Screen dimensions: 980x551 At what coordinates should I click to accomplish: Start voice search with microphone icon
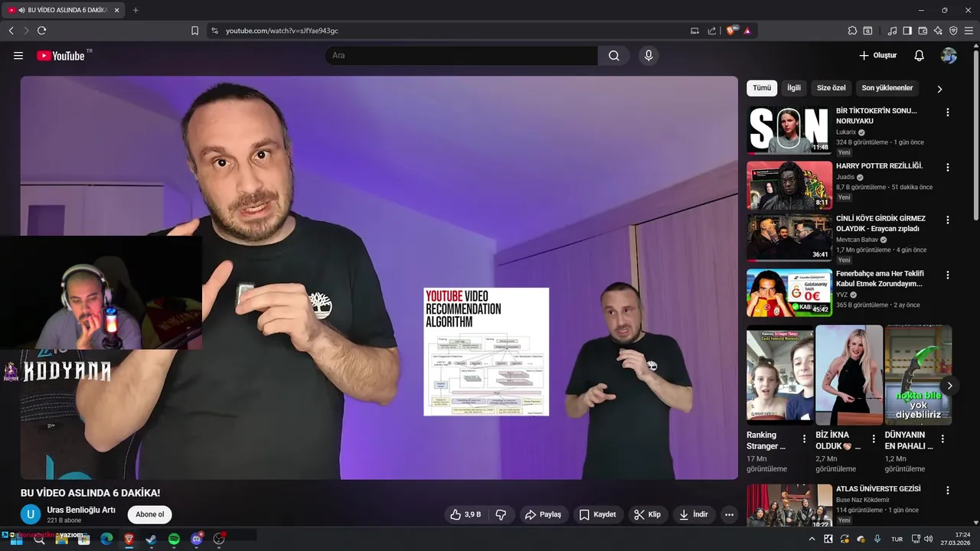coord(648,56)
